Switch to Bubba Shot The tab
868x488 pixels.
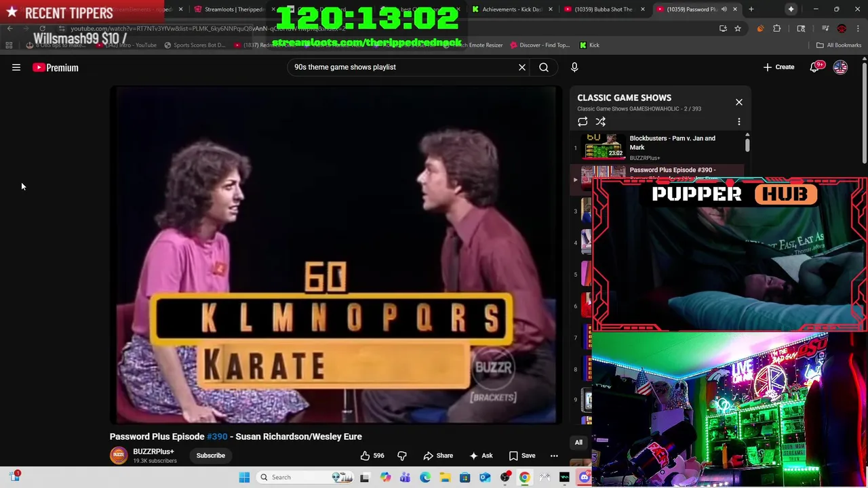click(602, 9)
